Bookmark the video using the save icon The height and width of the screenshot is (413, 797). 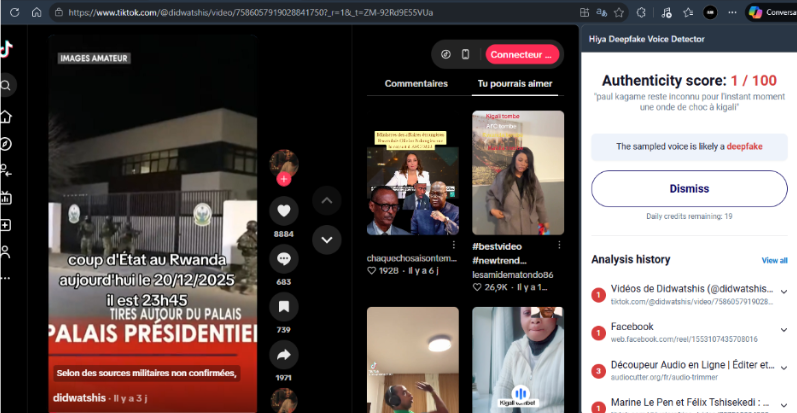pos(284,306)
